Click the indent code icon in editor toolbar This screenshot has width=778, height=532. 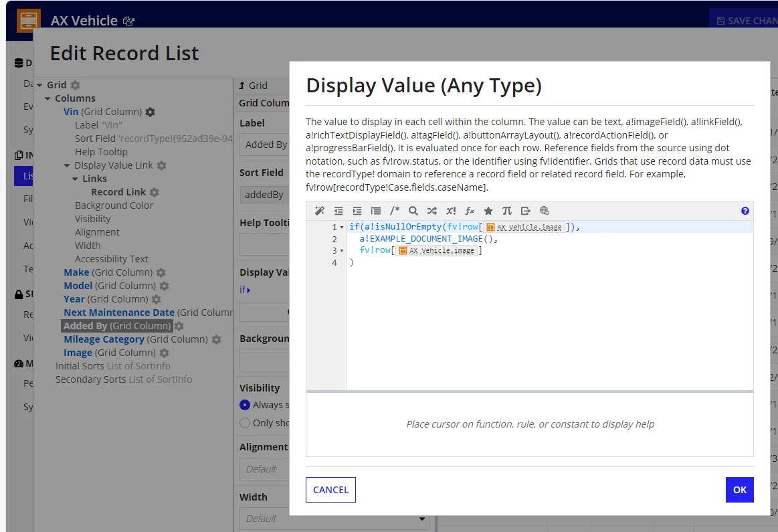point(357,211)
